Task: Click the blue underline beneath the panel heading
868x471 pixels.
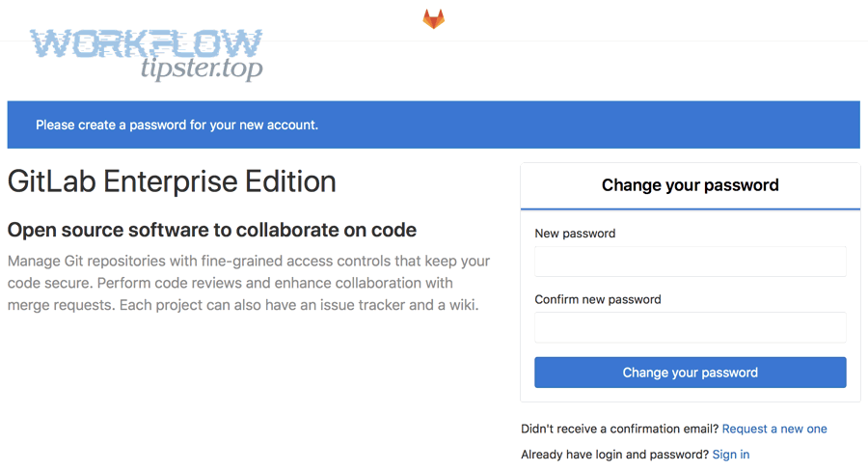Action: point(690,208)
